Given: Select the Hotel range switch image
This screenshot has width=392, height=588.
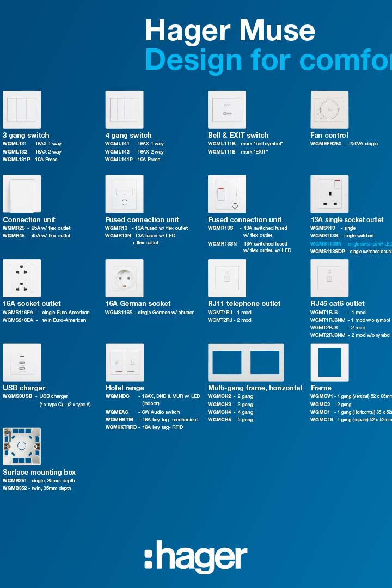Looking at the screenshot, I should pos(124,362).
